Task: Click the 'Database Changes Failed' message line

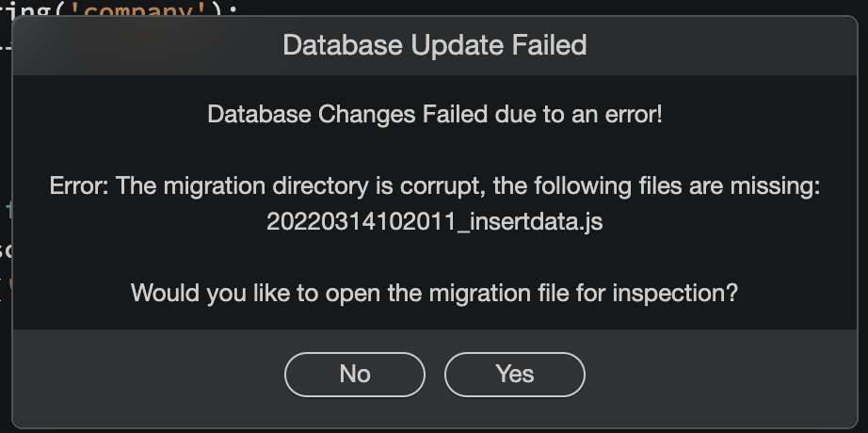Action: point(434,115)
